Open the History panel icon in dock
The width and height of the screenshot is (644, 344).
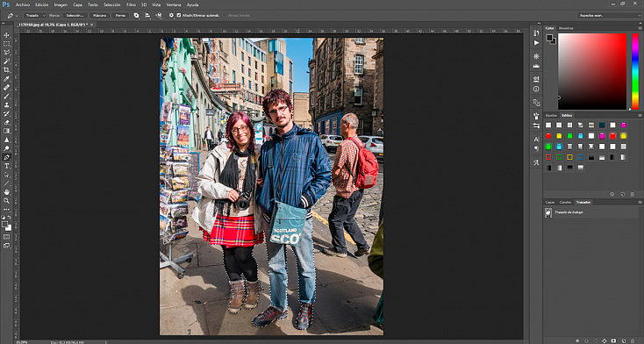[536, 33]
